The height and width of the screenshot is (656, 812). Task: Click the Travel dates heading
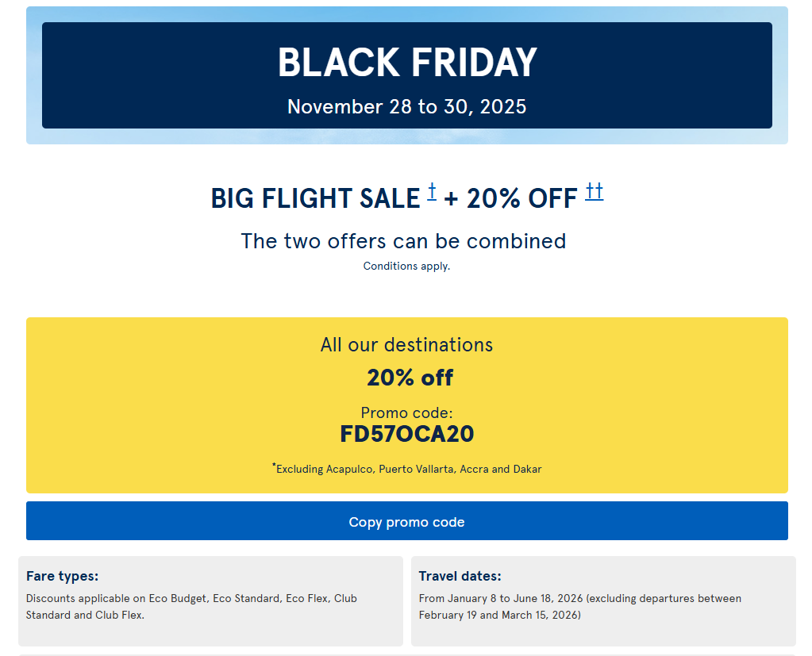460,577
